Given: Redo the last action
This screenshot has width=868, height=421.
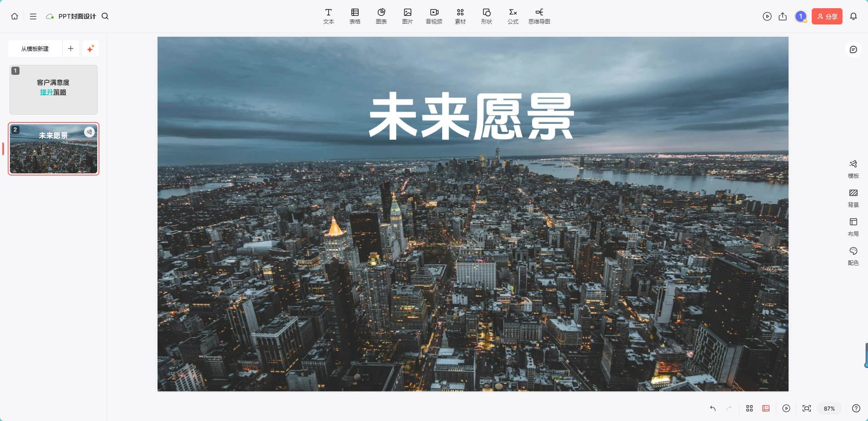Looking at the screenshot, I should tap(729, 408).
